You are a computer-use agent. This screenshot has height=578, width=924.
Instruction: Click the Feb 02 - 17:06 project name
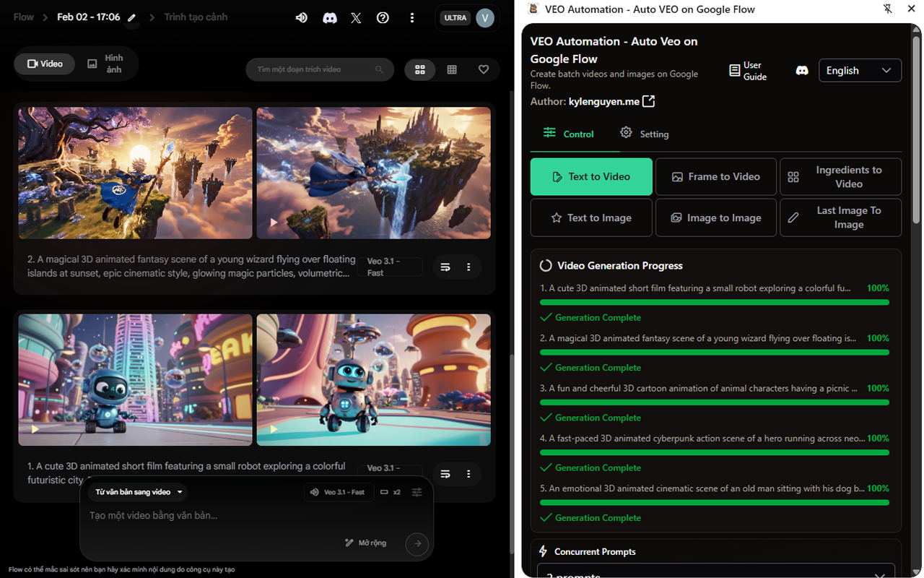pos(89,17)
